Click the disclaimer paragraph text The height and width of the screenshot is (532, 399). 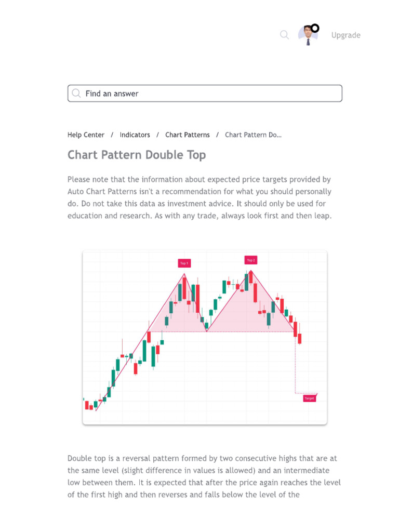coord(199,197)
